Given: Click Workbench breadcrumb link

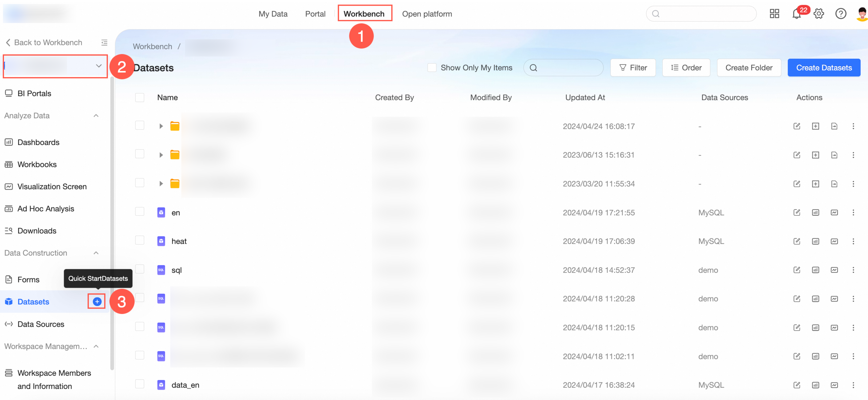Looking at the screenshot, I should (152, 46).
